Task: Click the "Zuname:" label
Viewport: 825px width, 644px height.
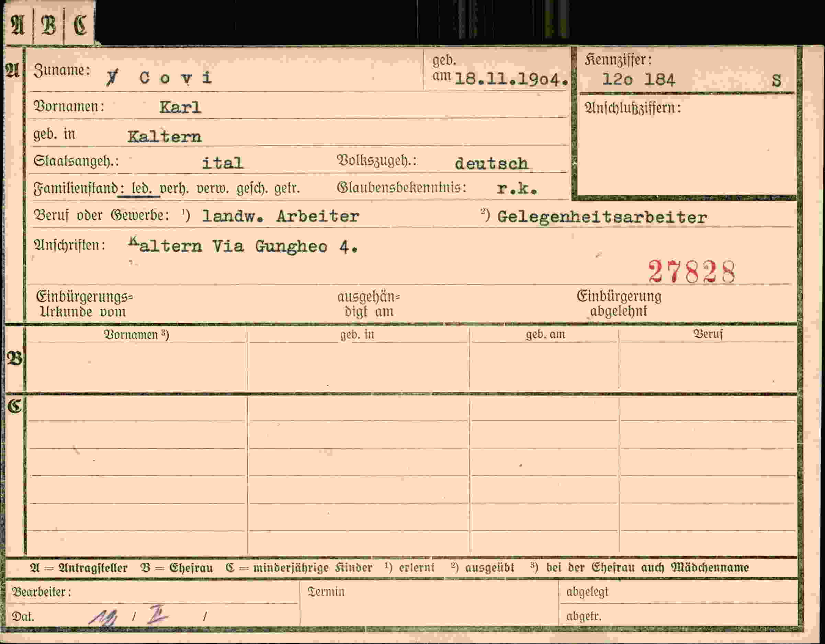Action: (62, 71)
